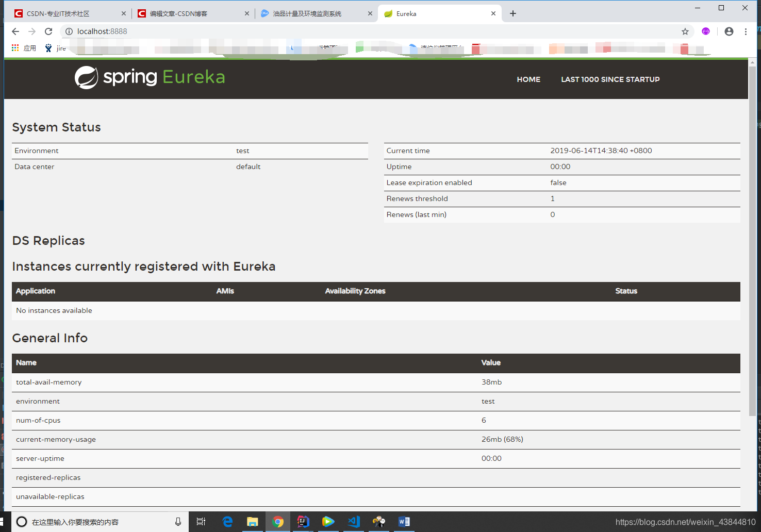761x532 pixels.
Task: Click the General Info heading
Action: (50, 338)
